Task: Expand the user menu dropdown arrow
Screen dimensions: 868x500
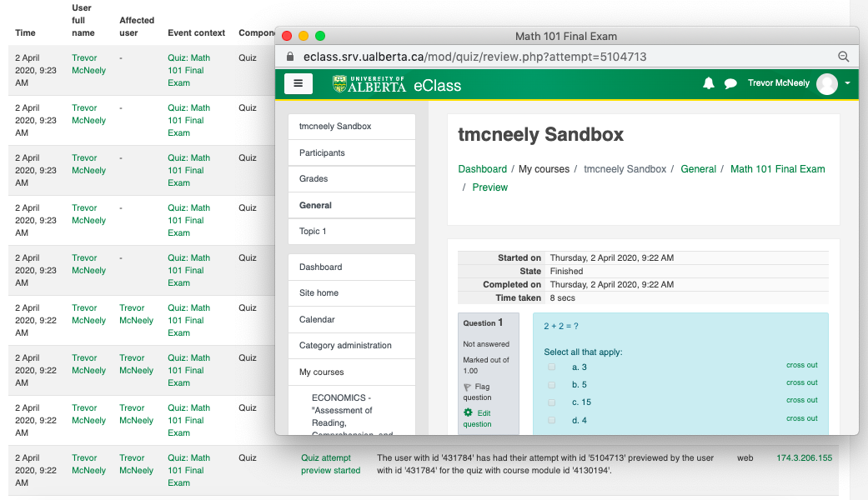Action: point(847,83)
